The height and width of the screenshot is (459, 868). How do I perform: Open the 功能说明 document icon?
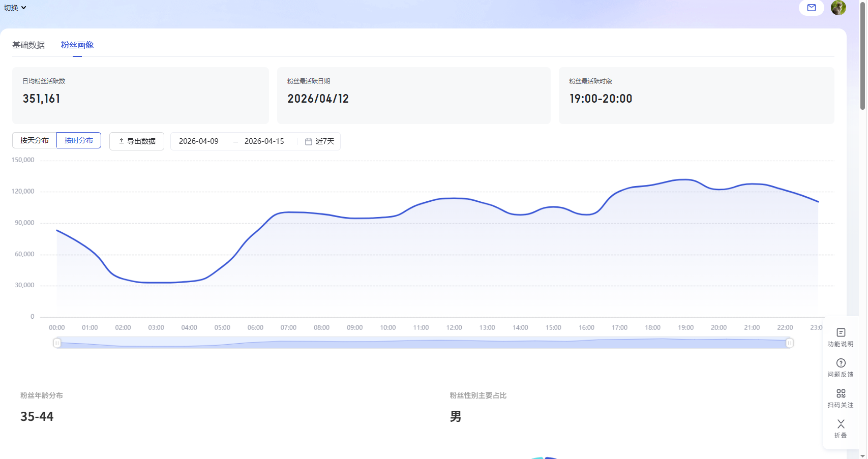841,332
